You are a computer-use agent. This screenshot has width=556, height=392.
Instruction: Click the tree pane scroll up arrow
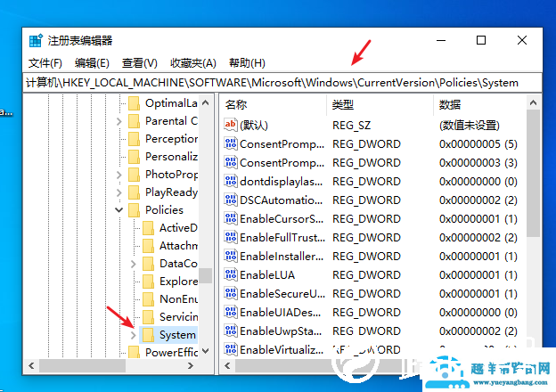[205, 102]
